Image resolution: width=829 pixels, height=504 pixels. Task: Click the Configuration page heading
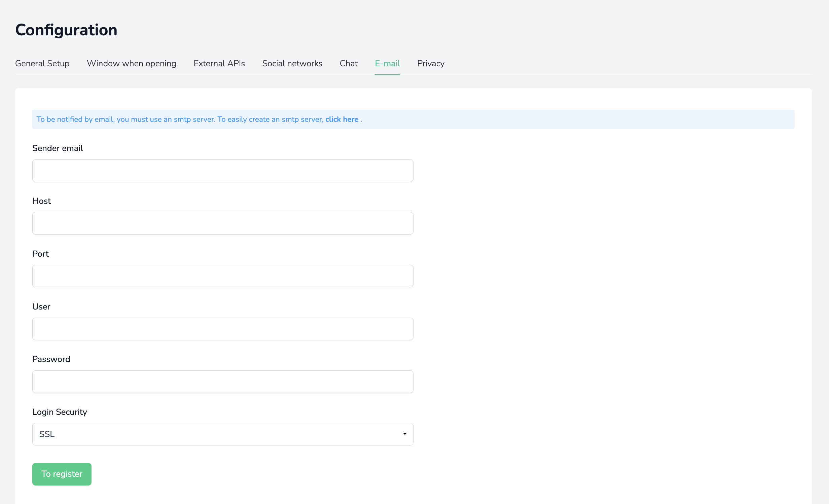tap(66, 30)
